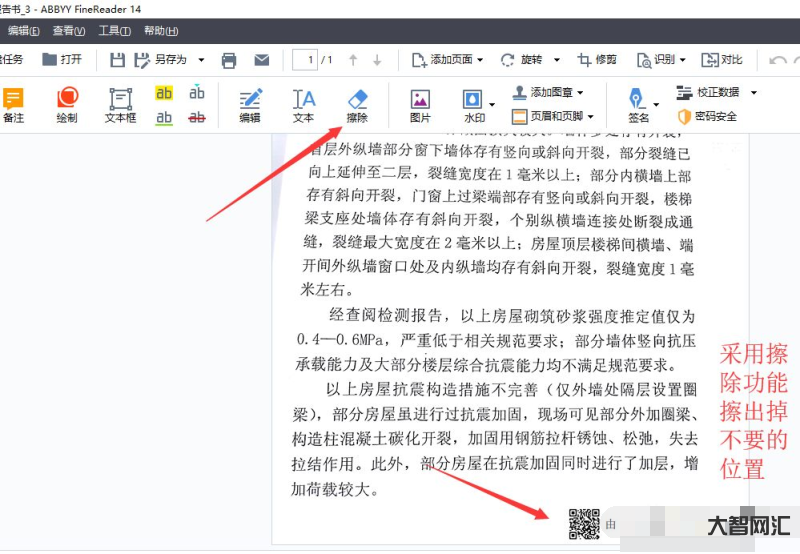
Task: Click the print icon
Action: pyautogui.click(x=229, y=60)
